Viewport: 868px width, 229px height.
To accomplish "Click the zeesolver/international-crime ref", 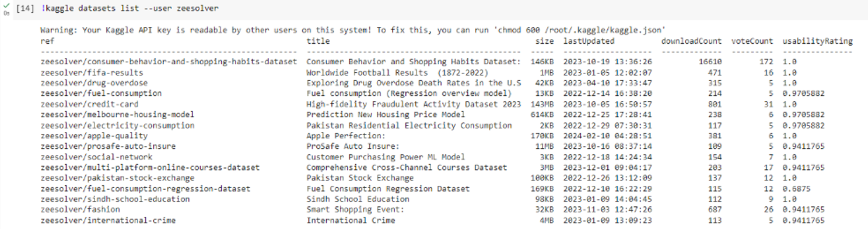I will (108, 220).
